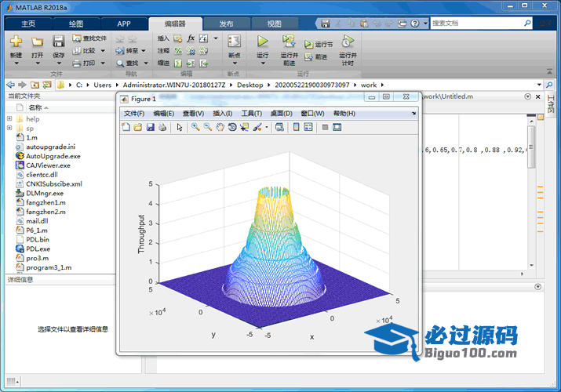
Task: Click the Zoom In tool in Figure toolbar
Action: (195, 127)
